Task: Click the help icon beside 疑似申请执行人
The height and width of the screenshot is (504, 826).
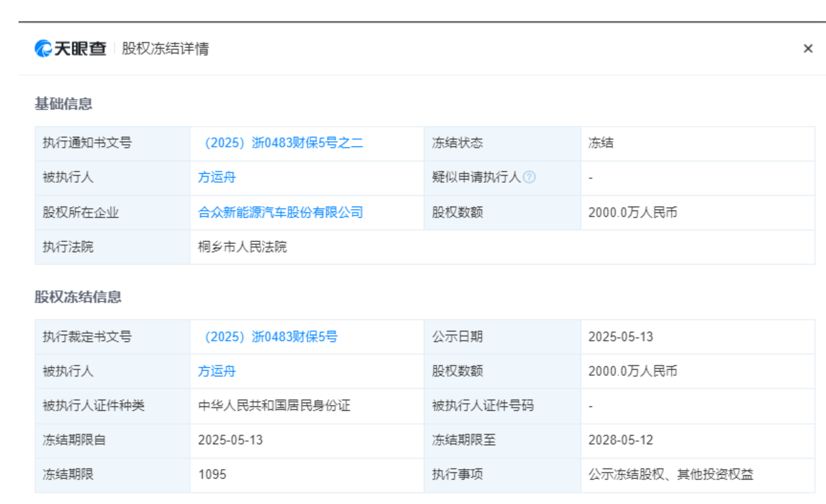Action: (x=529, y=177)
